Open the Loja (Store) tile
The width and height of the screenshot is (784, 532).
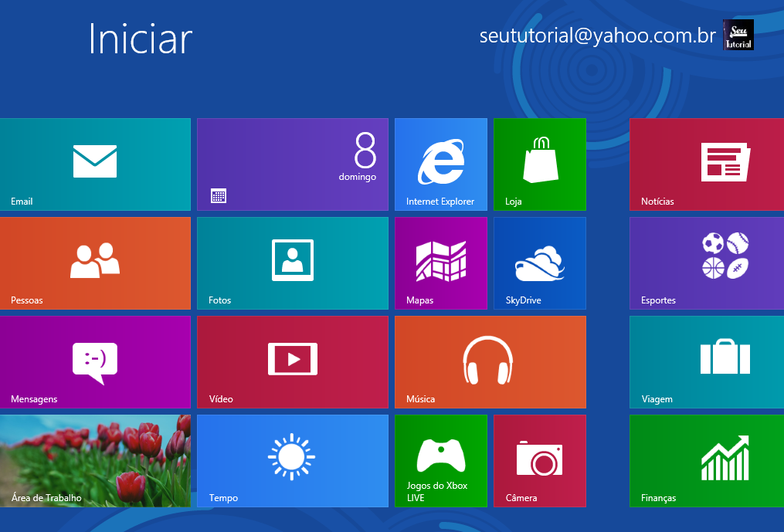coord(539,164)
